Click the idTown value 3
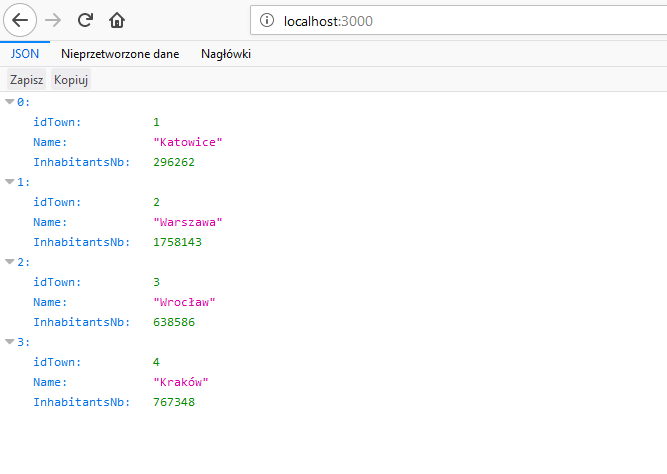Viewport: 667px width, 474px height. click(157, 282)
